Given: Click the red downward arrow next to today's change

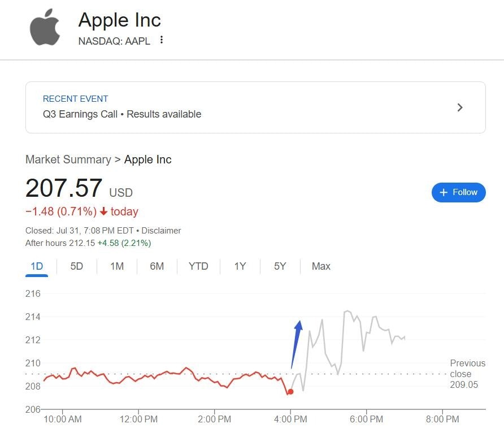Looking at the screenshot, I should (x=105, y=211).
